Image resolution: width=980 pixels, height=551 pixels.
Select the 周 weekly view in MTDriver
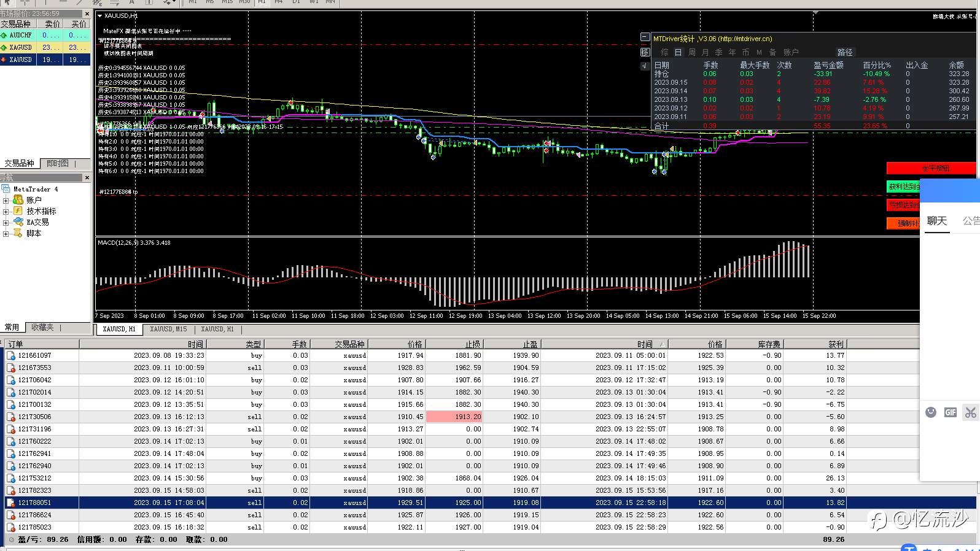pos(692,53)
